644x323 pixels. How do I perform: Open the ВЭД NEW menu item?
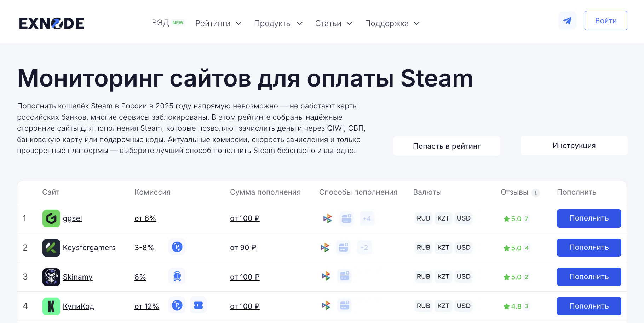pos(168,23)
